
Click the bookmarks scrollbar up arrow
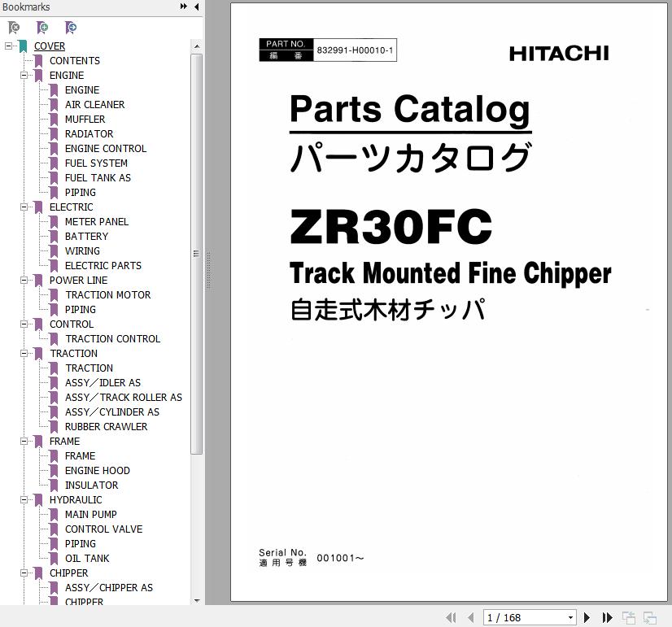197,46
